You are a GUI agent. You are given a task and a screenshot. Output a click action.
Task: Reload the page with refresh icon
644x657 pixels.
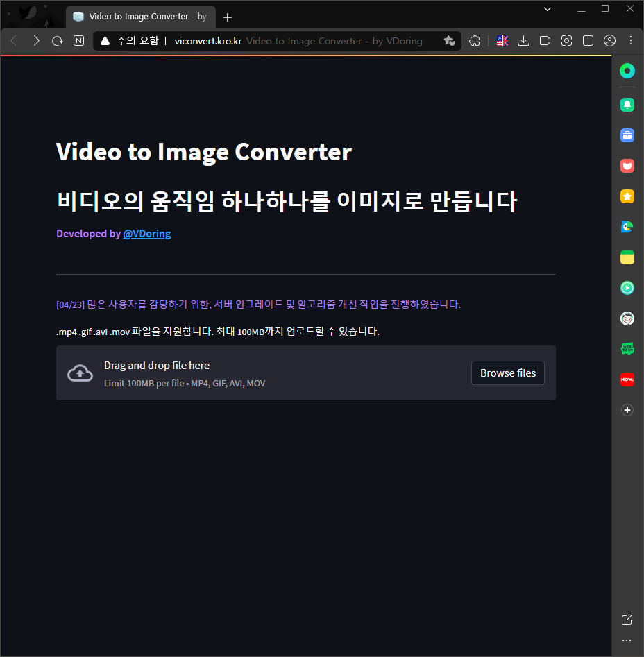coord(58,41)
